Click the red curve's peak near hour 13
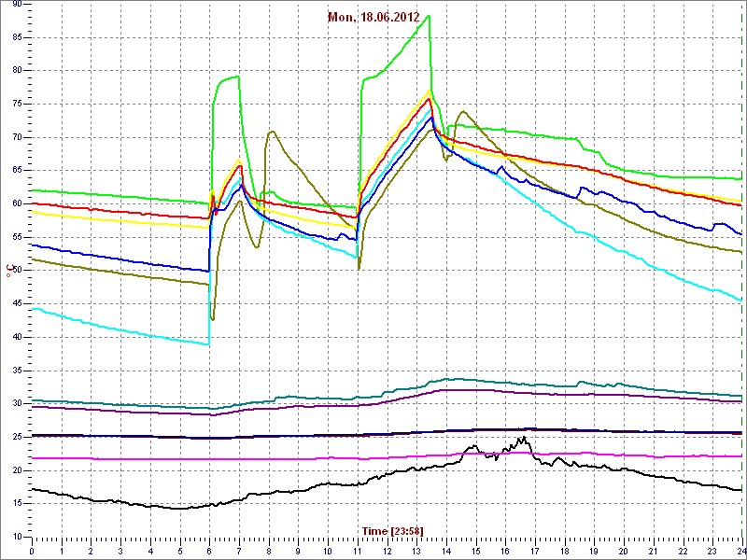The image size is (747, 560). click(x=429, y=98)
